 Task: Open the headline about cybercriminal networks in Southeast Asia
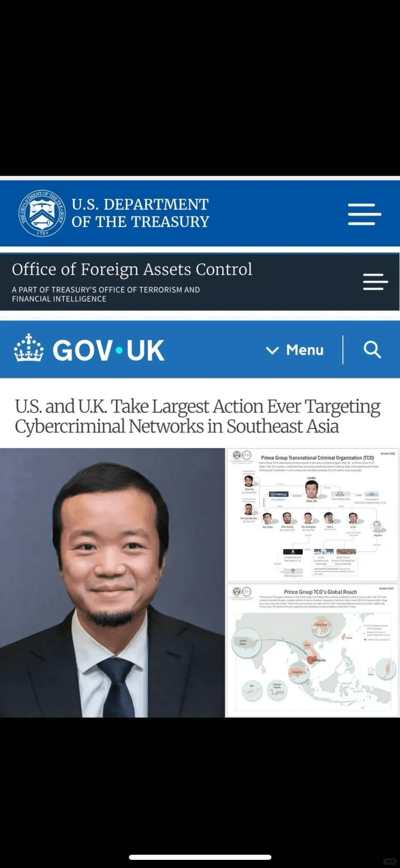(x=197, y=416)
